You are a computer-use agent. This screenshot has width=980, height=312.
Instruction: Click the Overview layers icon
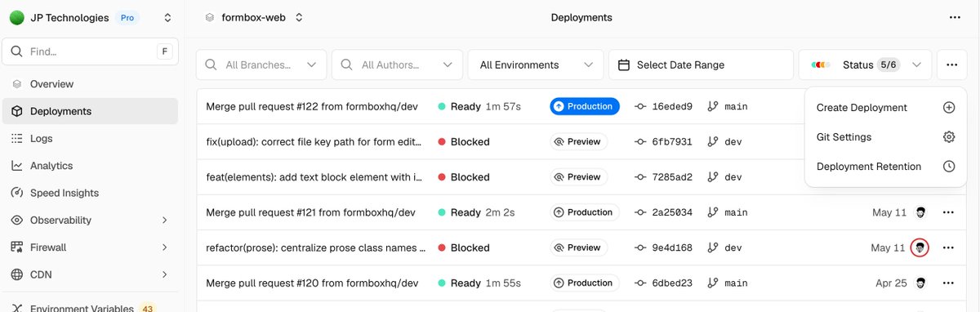16,84
